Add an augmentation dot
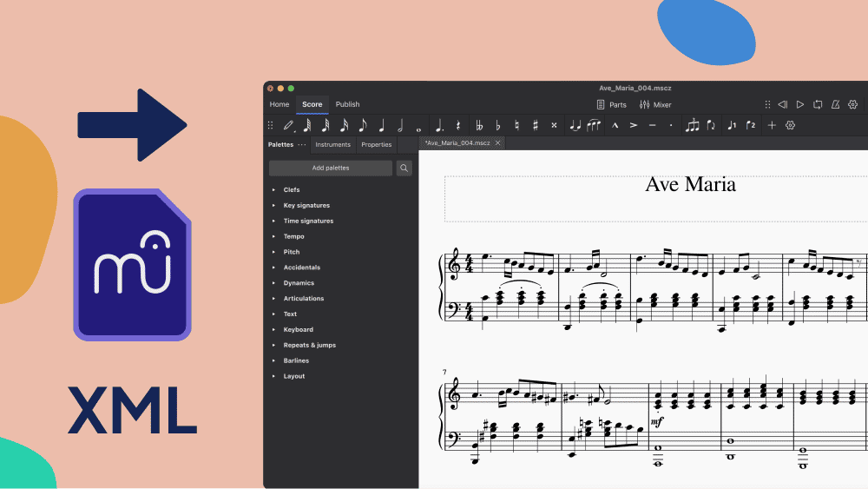 439,126
